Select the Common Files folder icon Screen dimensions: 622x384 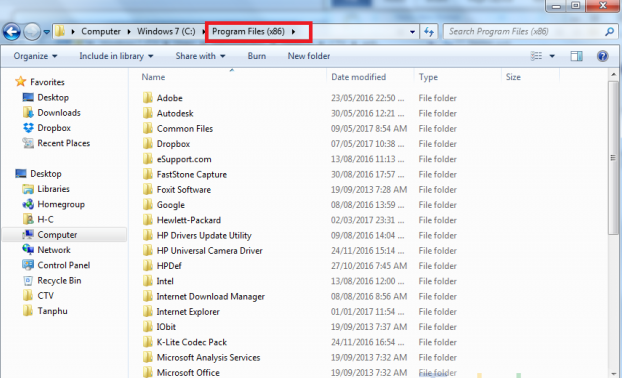[148, 128]
